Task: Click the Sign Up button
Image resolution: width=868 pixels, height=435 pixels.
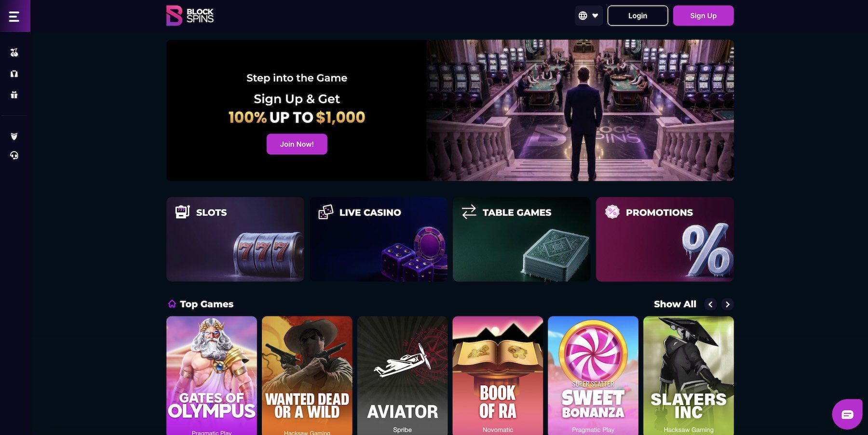Action: [704, 15]
